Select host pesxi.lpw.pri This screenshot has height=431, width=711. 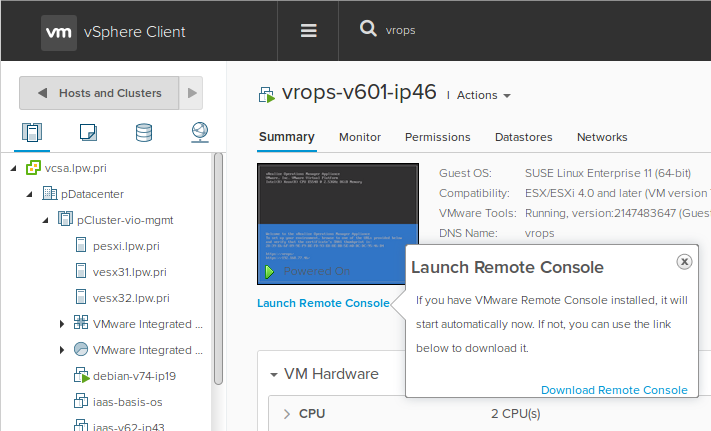click(x=126, y=246)
